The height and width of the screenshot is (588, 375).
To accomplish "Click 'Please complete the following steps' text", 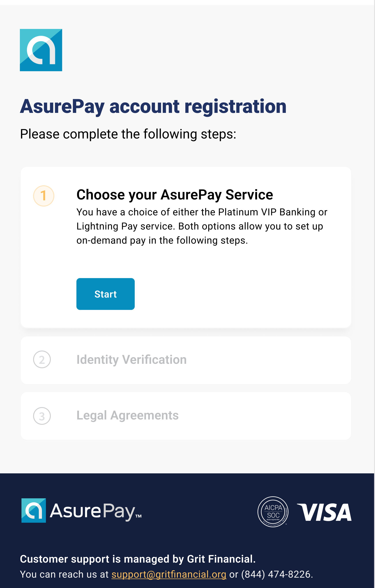I will 128,134.
